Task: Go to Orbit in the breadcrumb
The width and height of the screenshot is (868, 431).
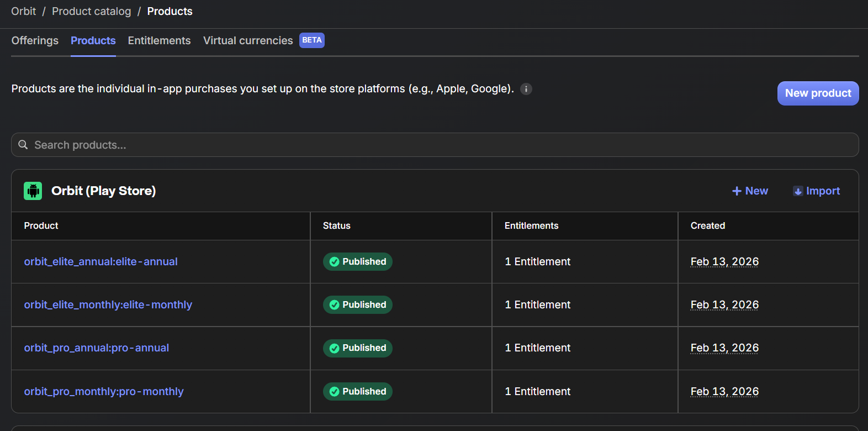Action: coord(23,11)
